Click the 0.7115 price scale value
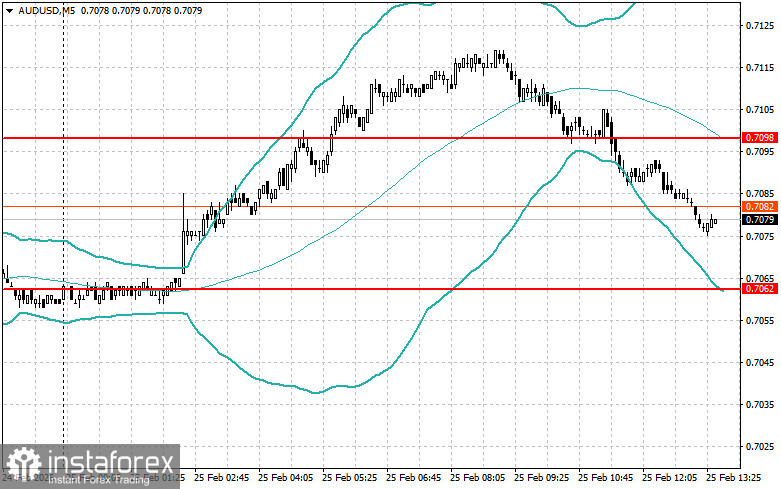 pos(760,68)
